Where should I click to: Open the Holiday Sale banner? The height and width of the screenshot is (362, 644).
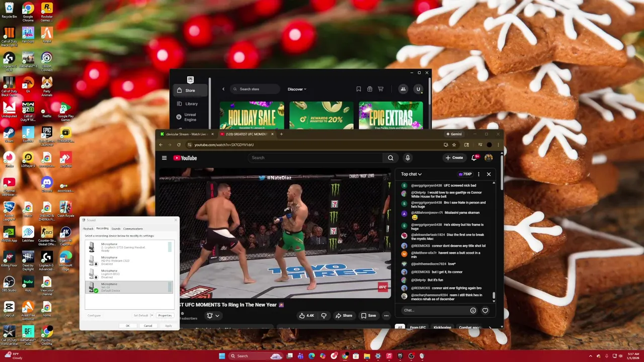pyautogui.click(x=252, y=116)
